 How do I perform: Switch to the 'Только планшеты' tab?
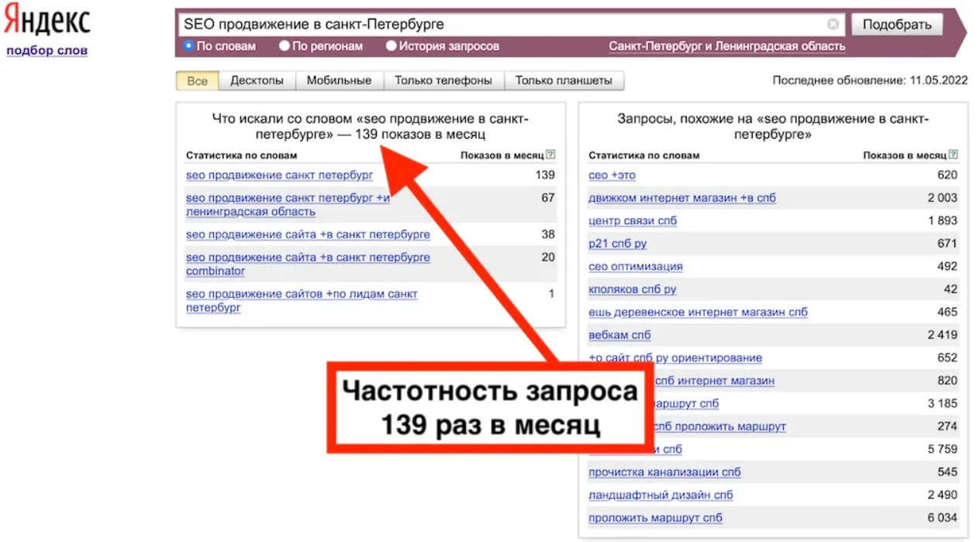(564, 81)
